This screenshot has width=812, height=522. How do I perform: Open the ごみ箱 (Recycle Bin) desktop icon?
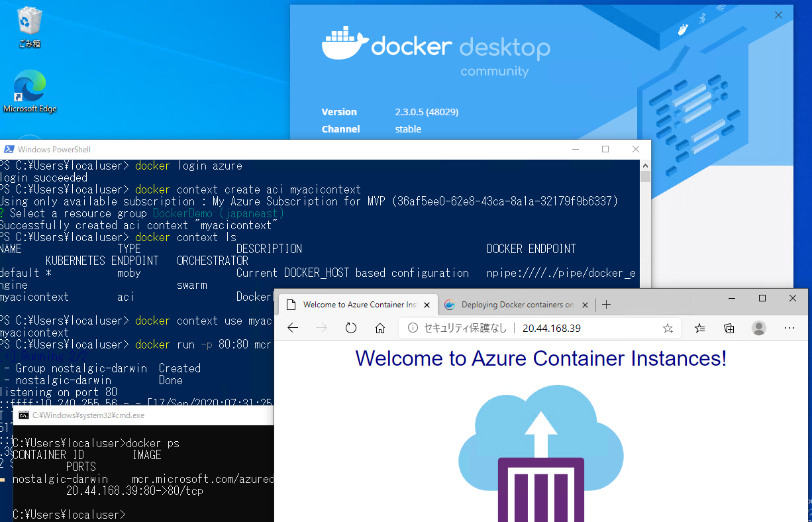click(29, 20)
